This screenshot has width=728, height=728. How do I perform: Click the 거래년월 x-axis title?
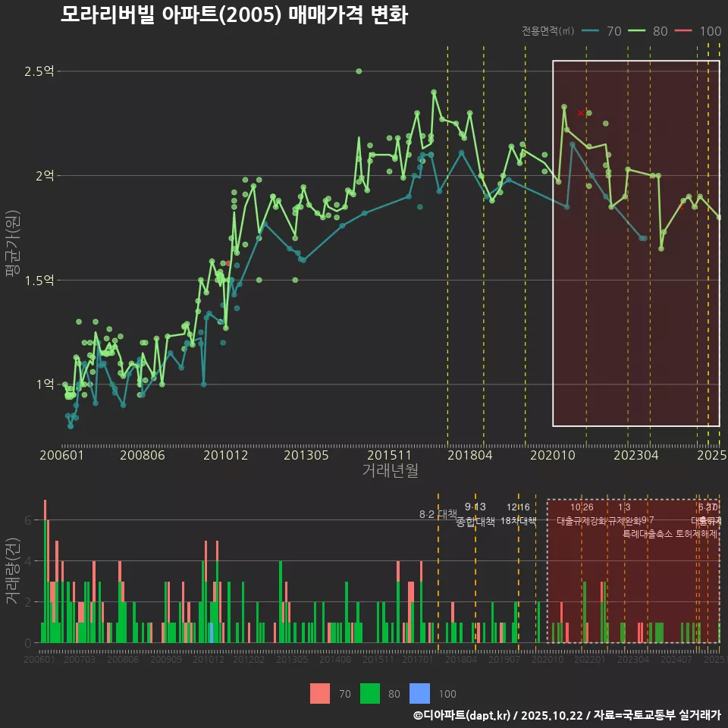390,471
